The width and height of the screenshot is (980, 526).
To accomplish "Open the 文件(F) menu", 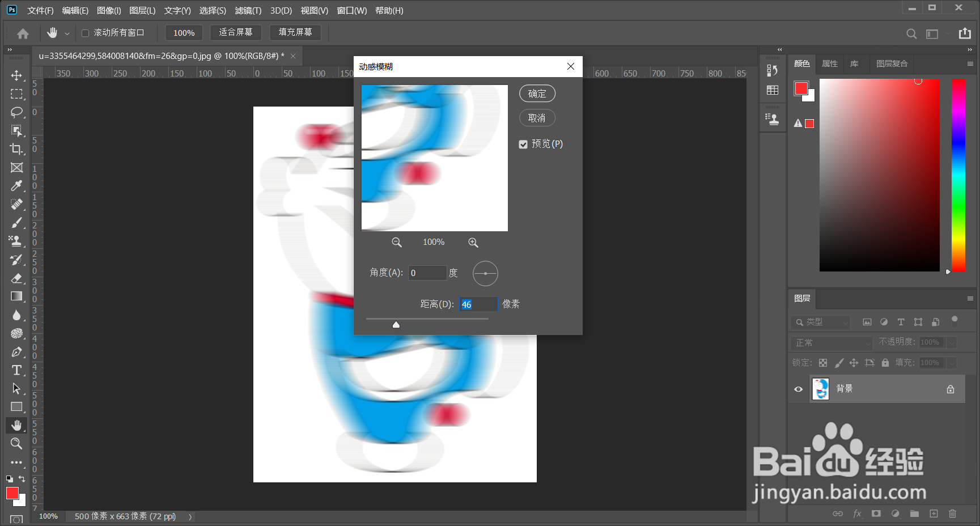I will tap(40, 10).
